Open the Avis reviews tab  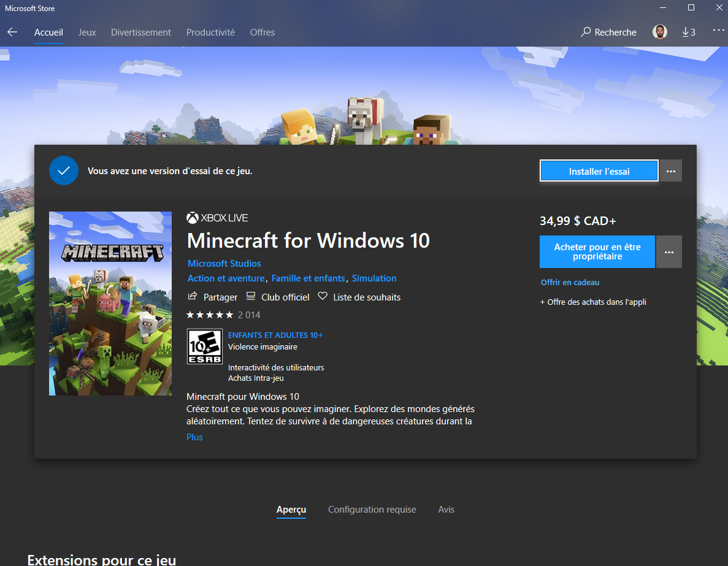click(446, 510)
